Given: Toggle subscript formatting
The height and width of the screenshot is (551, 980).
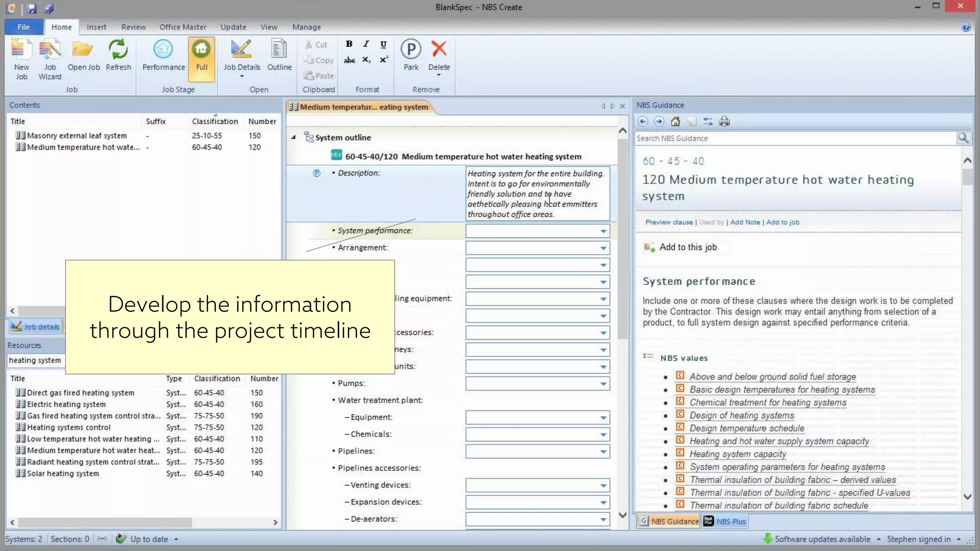Looking at the screenshot, I should click(366, 60).
